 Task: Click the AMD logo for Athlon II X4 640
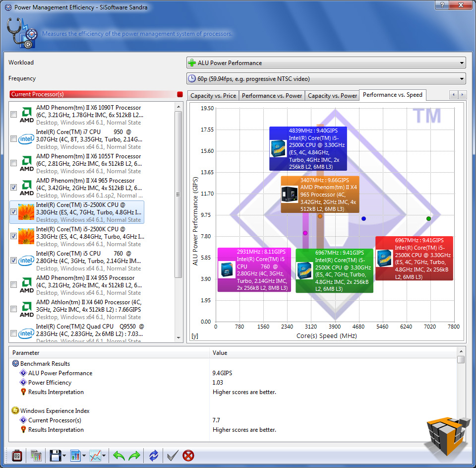(x=27, y=309)
